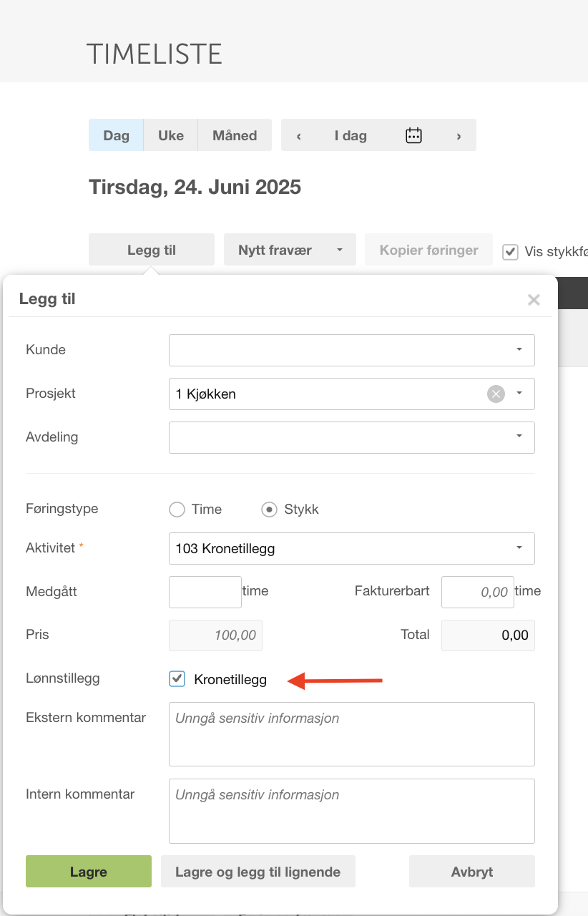Focus the Medgått hours input field
588x916 pixels.
pyautogui.click(x=205, y=592)
